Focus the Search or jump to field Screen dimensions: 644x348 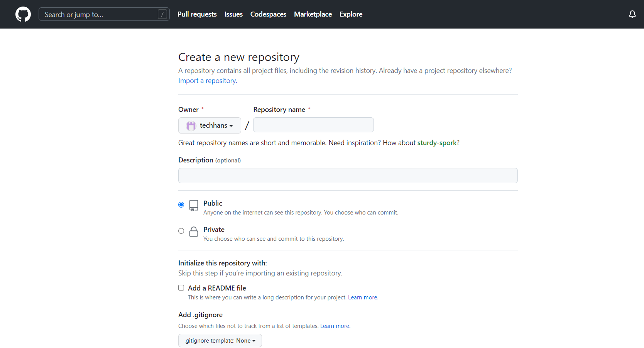104,14
